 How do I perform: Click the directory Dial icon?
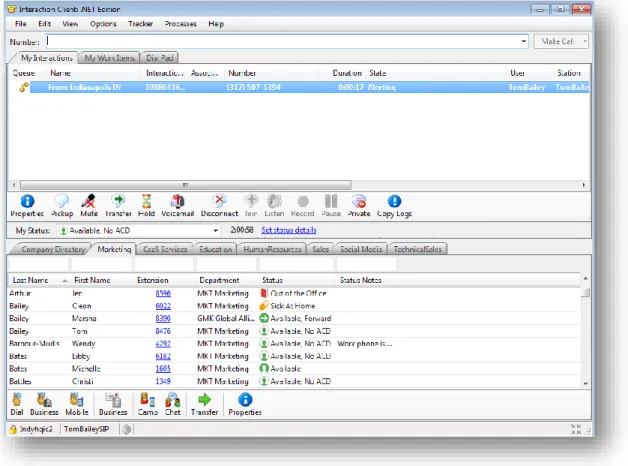tap(17, 404)
